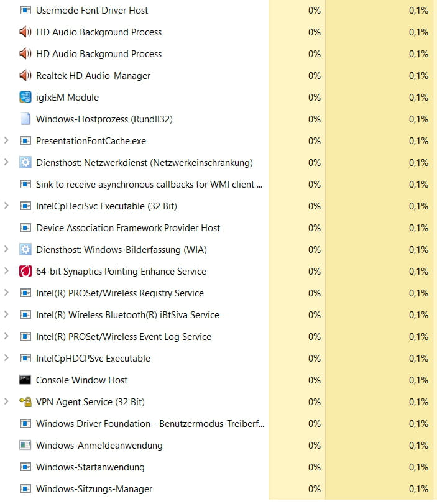Click the Windows-Sitzungs-Manager icon
Image resolution: width=437 pixels, height=504 pixels.
(x=25, y=489)
